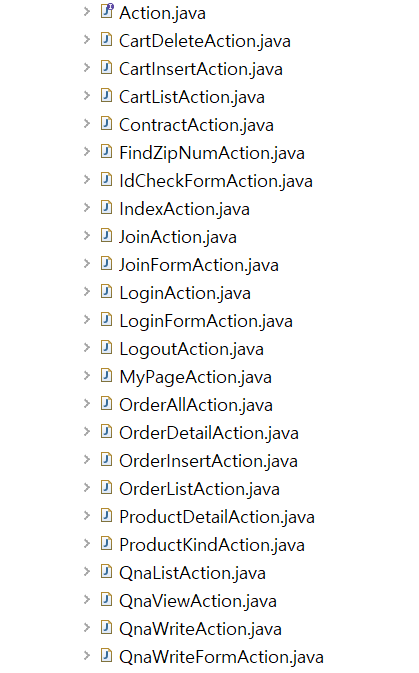The width and height of the screenshot is (419, 673).
Task: Expand the IndexAction.java node
Action: click(x=87, y=207)
